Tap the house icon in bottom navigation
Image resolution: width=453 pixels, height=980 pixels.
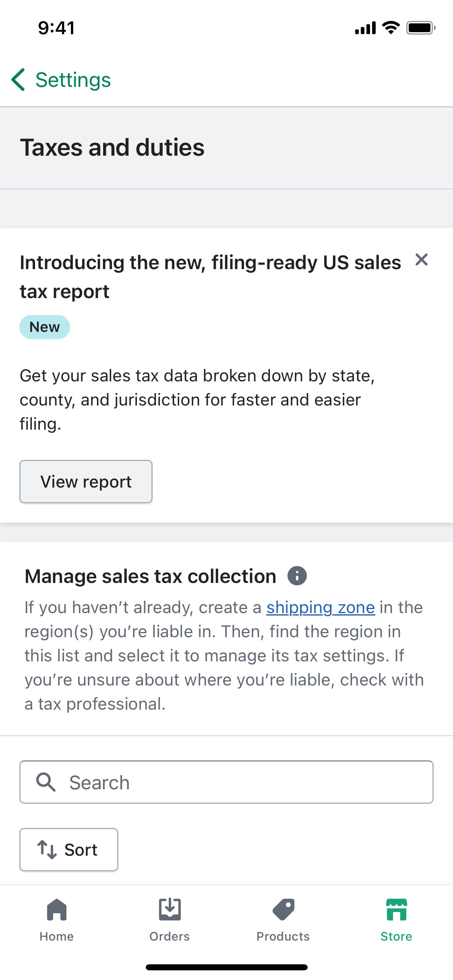[57, 910]
